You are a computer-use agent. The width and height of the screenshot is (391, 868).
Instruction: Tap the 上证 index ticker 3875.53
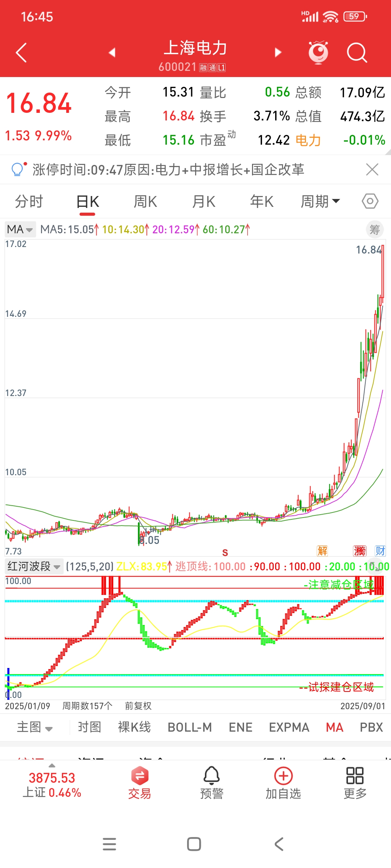[x=52, y=784]
